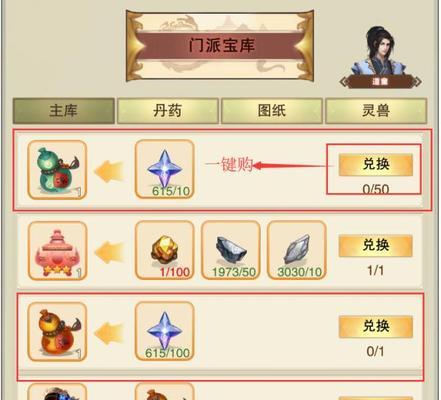Tap the blue crystal costing 615/10
The width and height of the screenshot is (441, 400).
[165, 169]
